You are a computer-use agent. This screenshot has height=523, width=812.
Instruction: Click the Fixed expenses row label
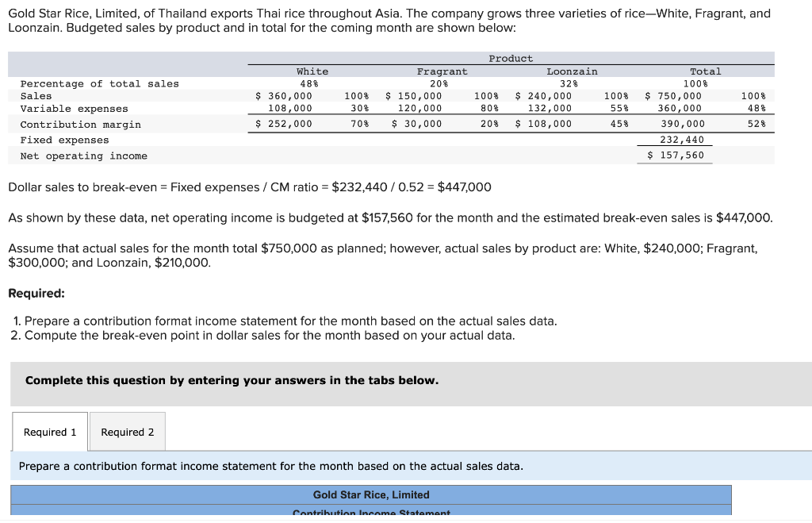pos(65,140)
